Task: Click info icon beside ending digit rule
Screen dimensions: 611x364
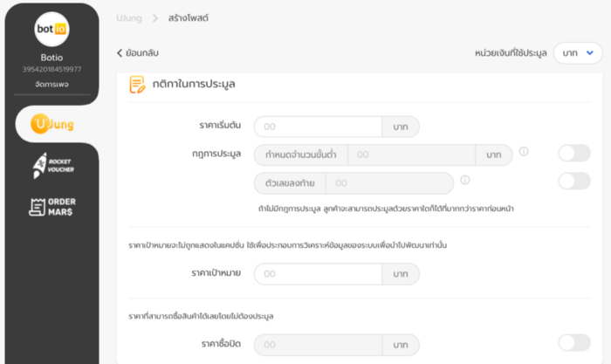Action: point(465,180)
